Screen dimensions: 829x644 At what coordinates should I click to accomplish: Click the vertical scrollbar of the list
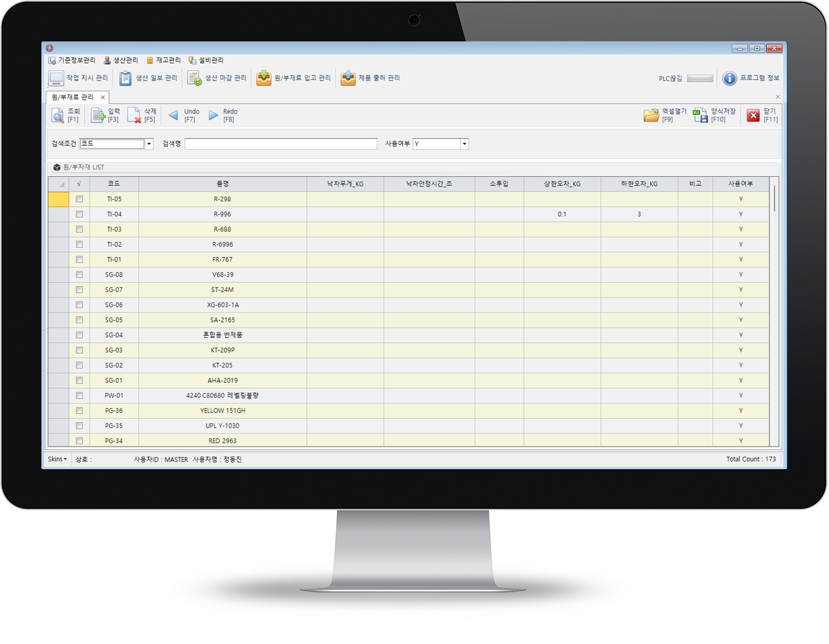(x=774, y=198)
